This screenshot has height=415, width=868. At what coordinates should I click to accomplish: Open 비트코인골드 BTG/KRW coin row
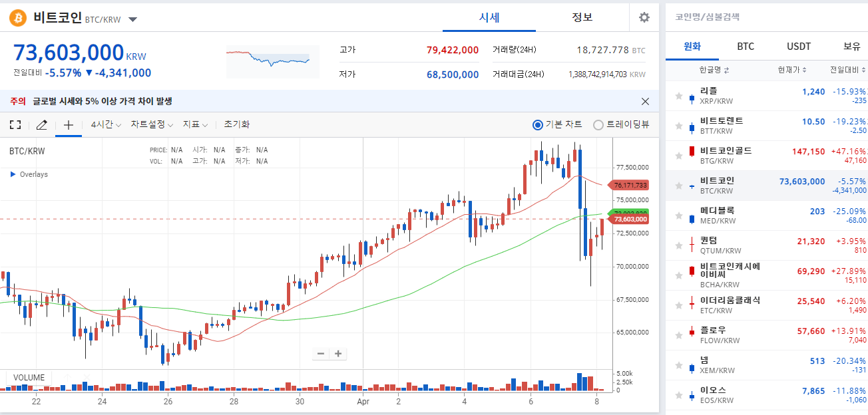pyautogui.click(x=767, y=156)
